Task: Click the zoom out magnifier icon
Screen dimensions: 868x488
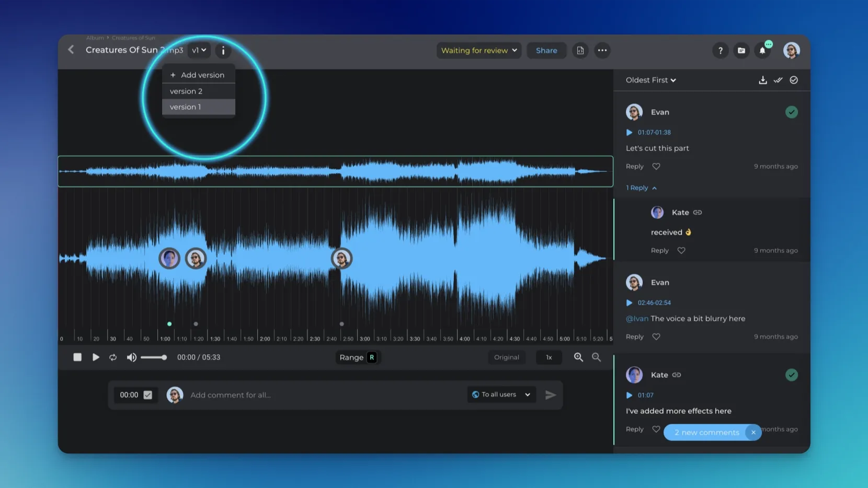Action: [x=596, y=357]
